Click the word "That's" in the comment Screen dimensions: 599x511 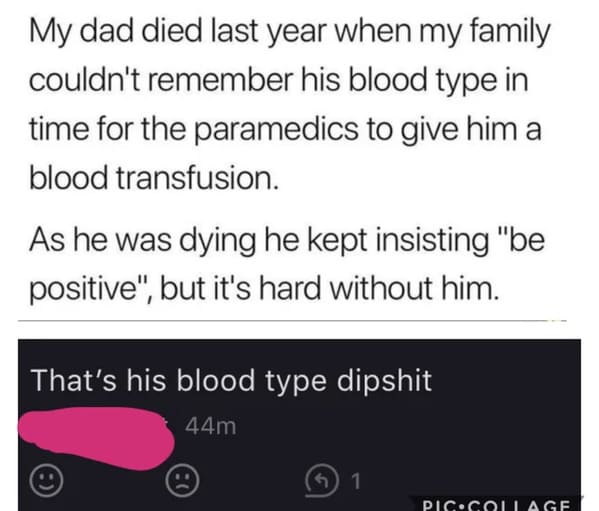tap(74, 380)
